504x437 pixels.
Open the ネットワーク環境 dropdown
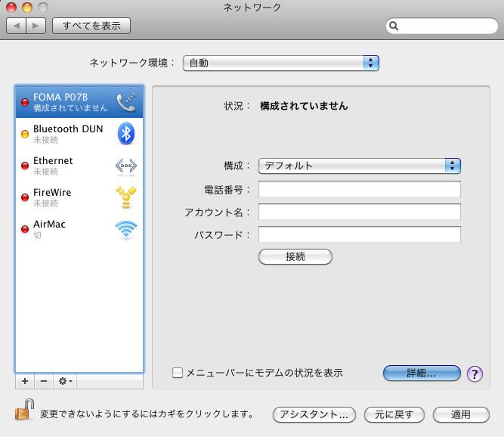coord(280,63)
